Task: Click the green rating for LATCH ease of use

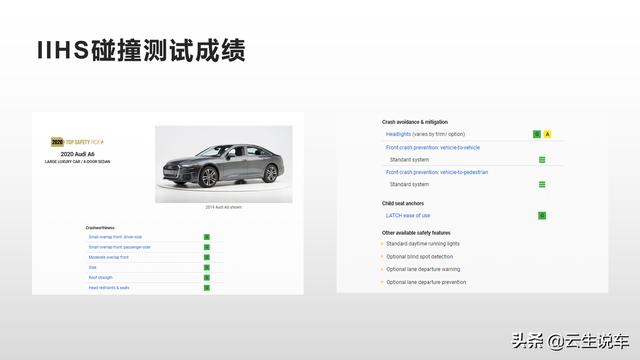Action: pyautogui.click(x=542, y=216)
